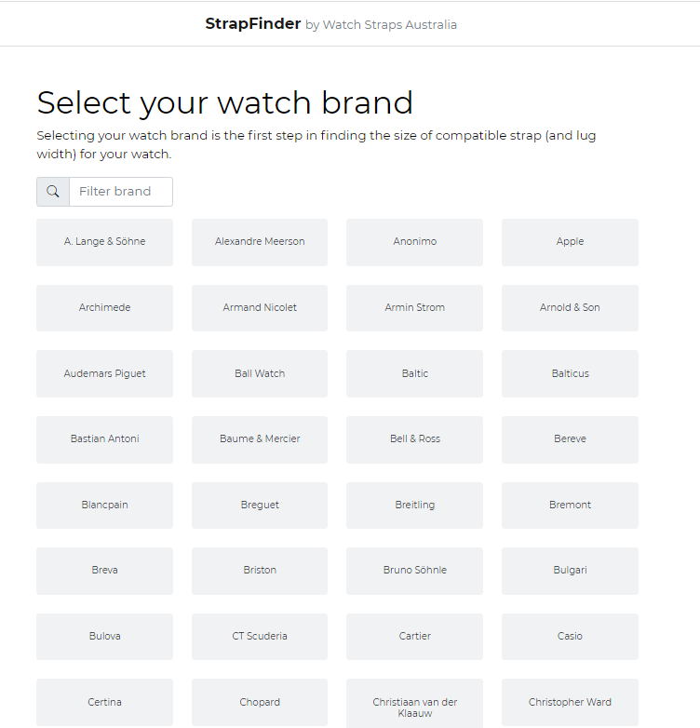Select the Christopher Ward brand
Image resolution: width=700 pixels, height=728 pixels.
click(x=570, y=703)
